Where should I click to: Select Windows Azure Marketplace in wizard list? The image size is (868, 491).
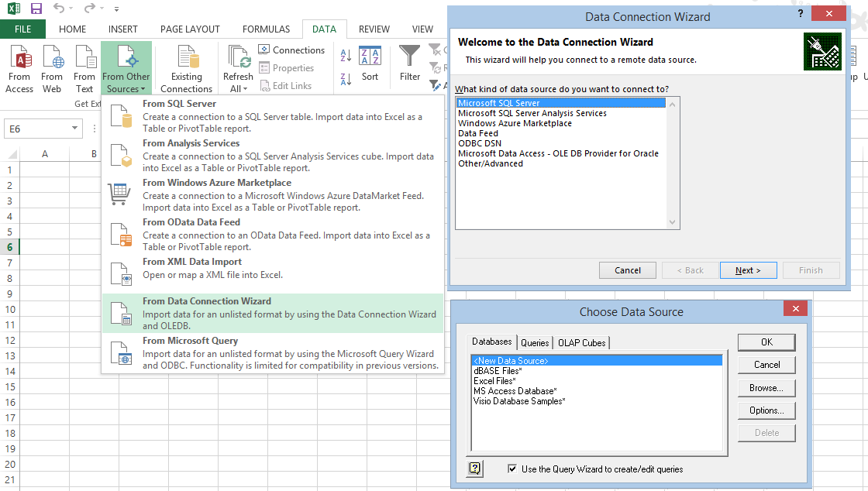coord(561,123)
